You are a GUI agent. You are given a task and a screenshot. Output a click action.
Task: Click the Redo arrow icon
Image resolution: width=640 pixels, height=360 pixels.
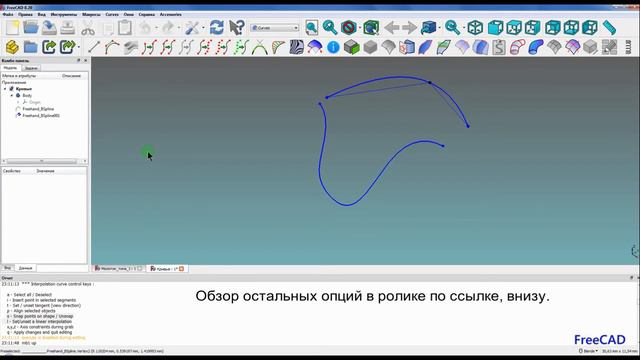coord(168,28)
